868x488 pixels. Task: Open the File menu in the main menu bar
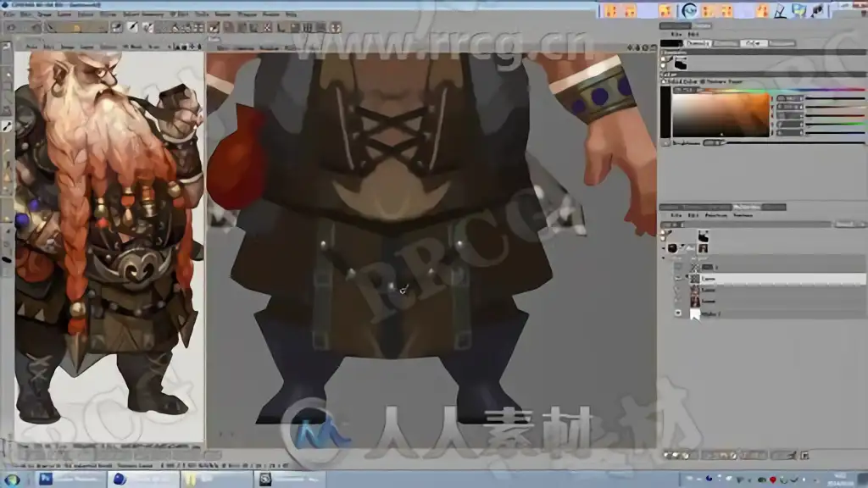pos(10,14)
